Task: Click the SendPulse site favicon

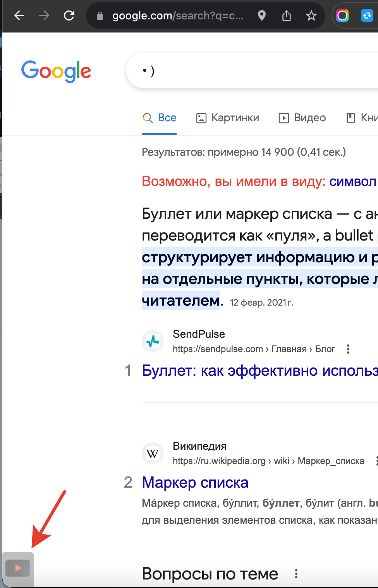Action: (x=153, y=341)
